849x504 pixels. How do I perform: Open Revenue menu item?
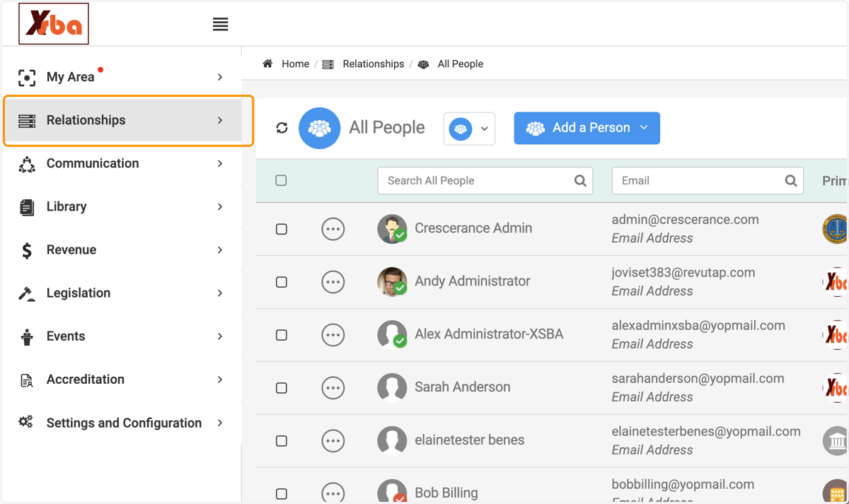pyautogui.click(x=122, y=250)
